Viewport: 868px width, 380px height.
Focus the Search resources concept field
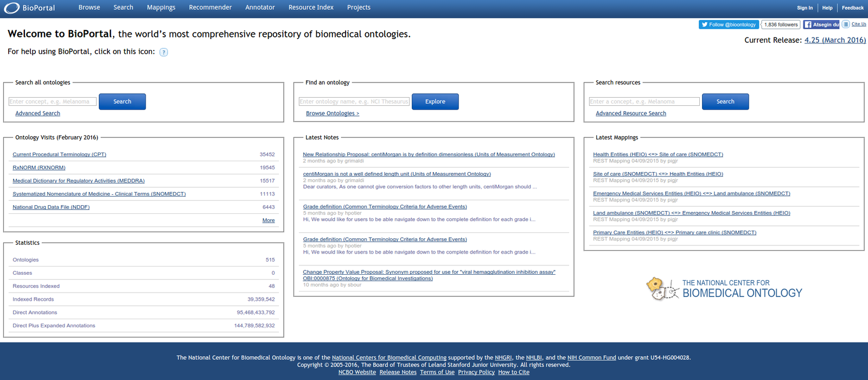644,102
